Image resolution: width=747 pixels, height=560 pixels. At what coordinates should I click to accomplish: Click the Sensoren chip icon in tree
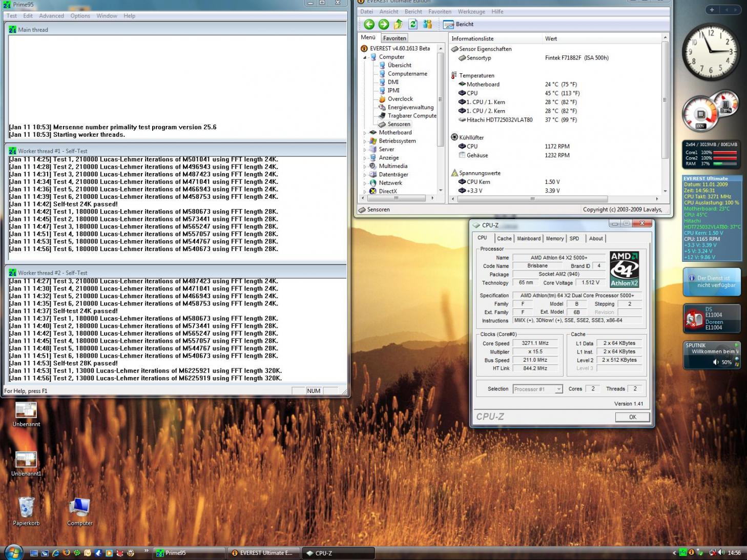pos(382,124)
